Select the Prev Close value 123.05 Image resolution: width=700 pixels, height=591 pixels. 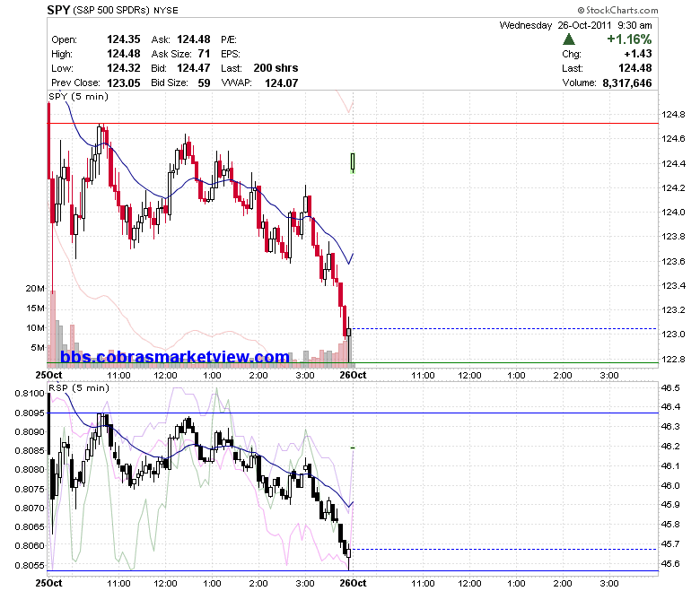click(124, 83)
